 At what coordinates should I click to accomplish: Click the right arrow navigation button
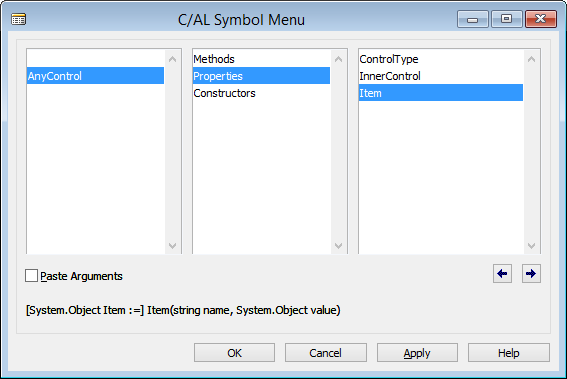point(531,273)
